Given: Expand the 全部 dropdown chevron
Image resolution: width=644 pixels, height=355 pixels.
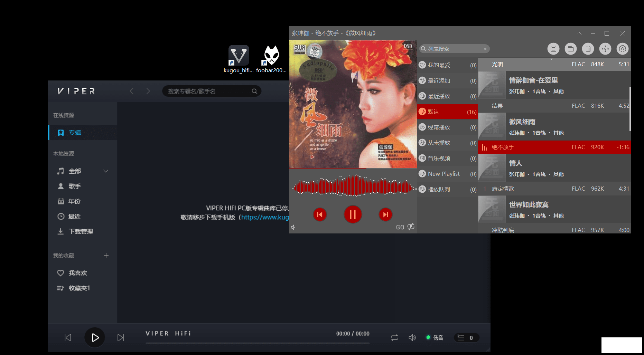Looking at the screenshot, I should click(106, 171).
